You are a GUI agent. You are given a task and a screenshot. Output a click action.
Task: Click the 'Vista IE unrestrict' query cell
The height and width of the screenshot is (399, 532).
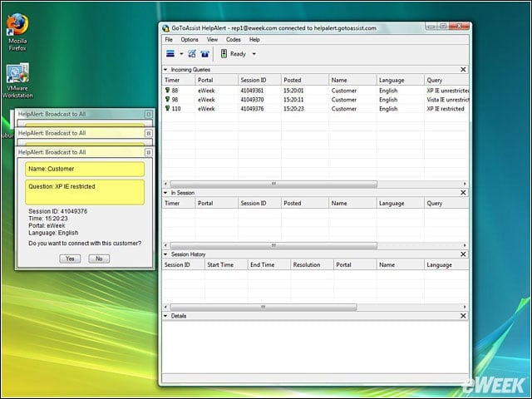pyautogui.click(x=447, y=100)
